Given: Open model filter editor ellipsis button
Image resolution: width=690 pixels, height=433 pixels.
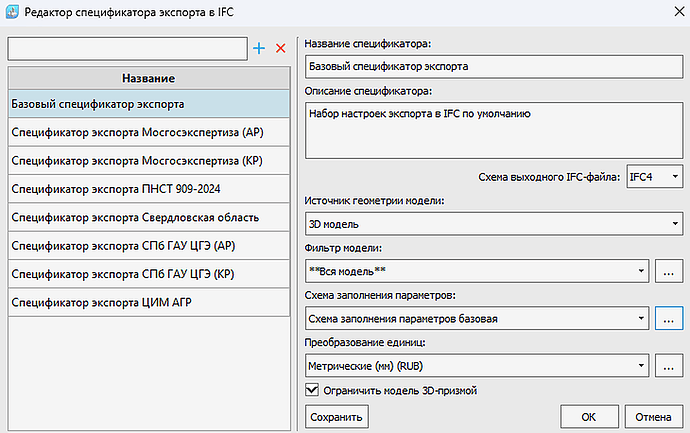Looking at the screenshot, I should [668, 271].
